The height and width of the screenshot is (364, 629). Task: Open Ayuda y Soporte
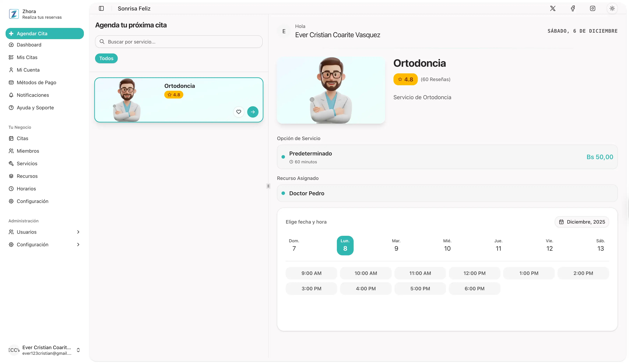(35, 108)
